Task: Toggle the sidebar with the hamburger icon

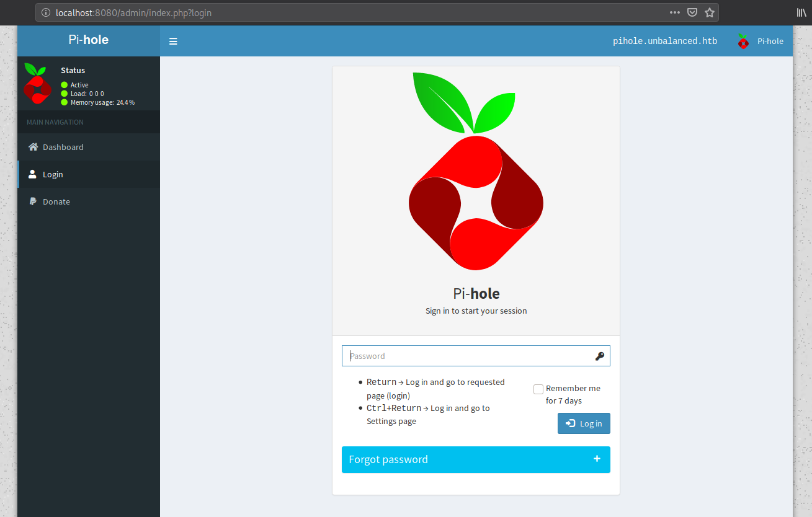Action: (x=173, y=42)
